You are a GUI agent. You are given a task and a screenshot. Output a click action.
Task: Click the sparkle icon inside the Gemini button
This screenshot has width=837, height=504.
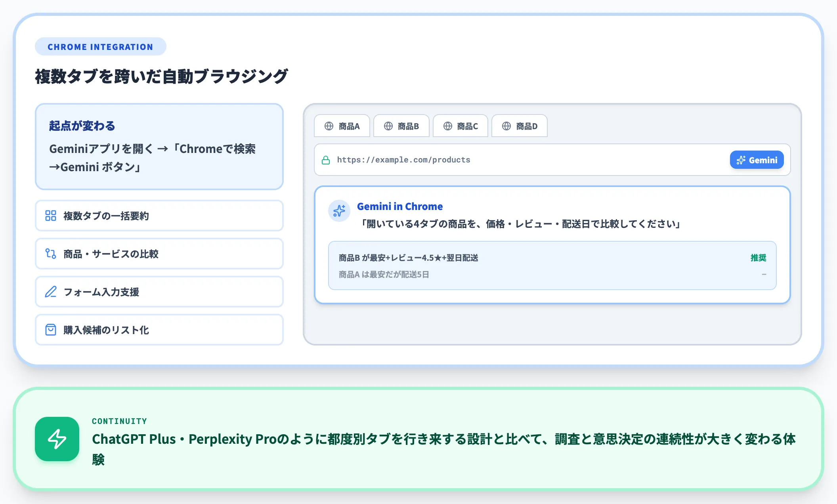[x=741, y=160]
